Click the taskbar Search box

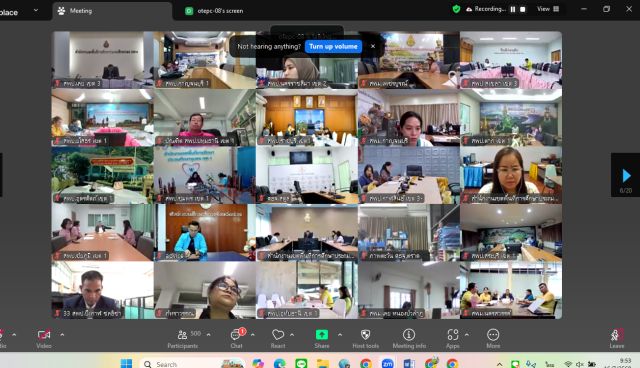tap(192, 363)
